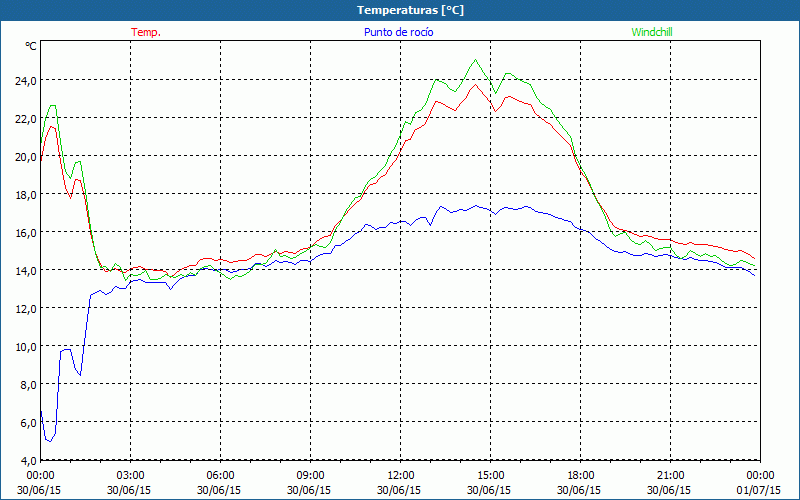
Task: Click the 14,0 y-axis value
Action: (26, 270)
